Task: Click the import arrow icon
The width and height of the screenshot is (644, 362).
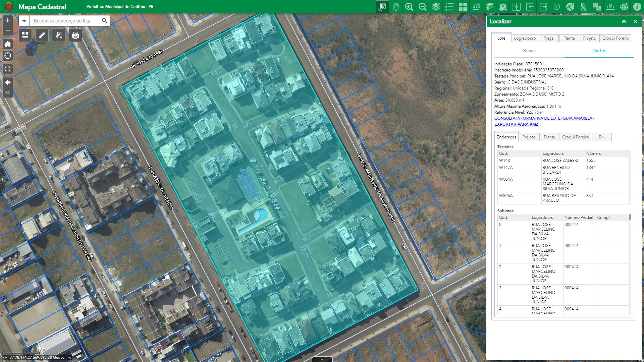Action: [x=530, y=7]
